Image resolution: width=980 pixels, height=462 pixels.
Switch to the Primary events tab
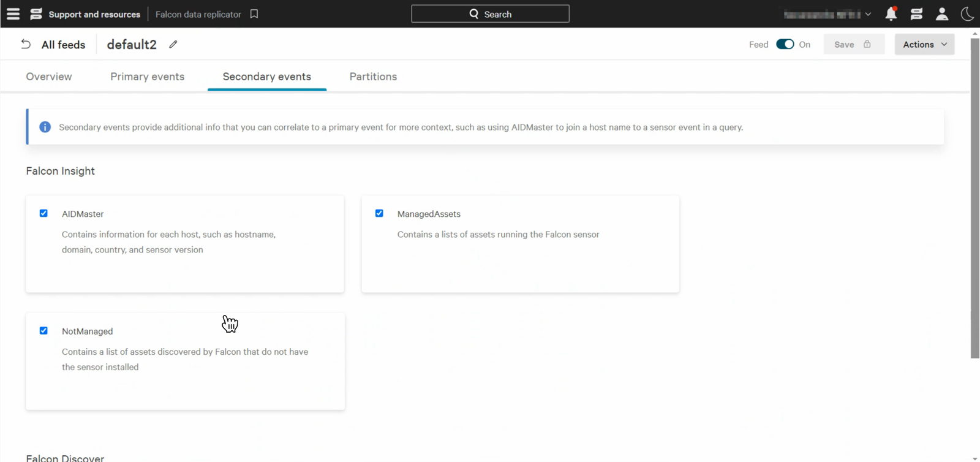pyautogui.click(x=147, y=77)
